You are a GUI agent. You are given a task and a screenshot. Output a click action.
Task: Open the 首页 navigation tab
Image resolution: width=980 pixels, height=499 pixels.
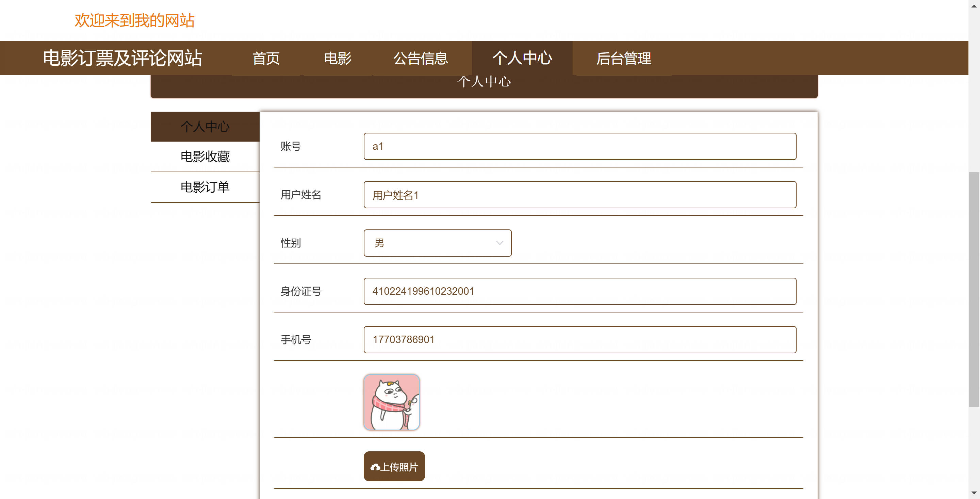click(266, 58)
